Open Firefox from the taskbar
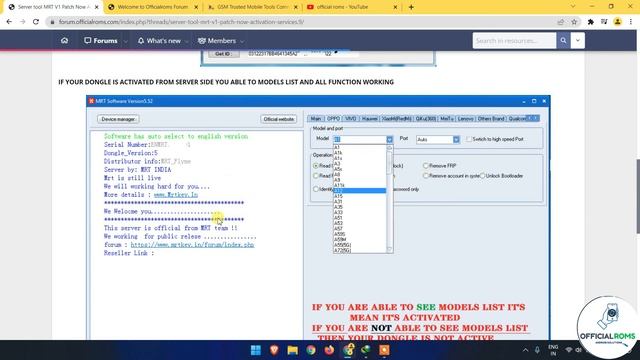This screenshot has height=360, width=640. click(329, 350)
